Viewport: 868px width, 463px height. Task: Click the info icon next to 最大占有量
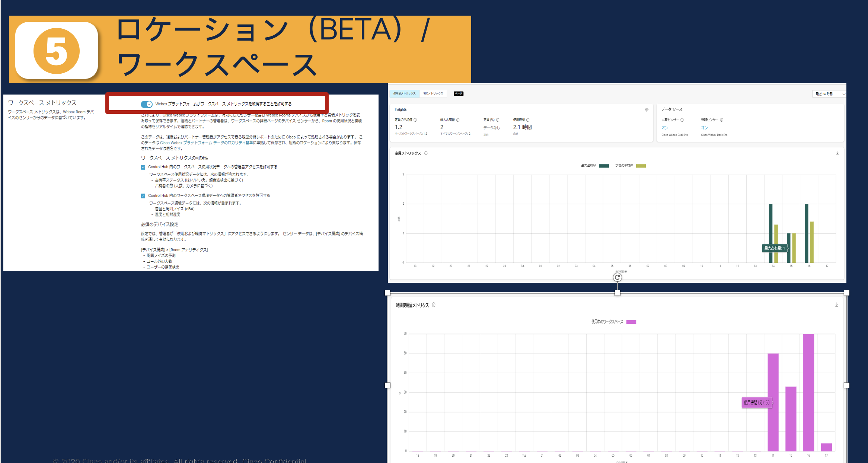[457, 120]
